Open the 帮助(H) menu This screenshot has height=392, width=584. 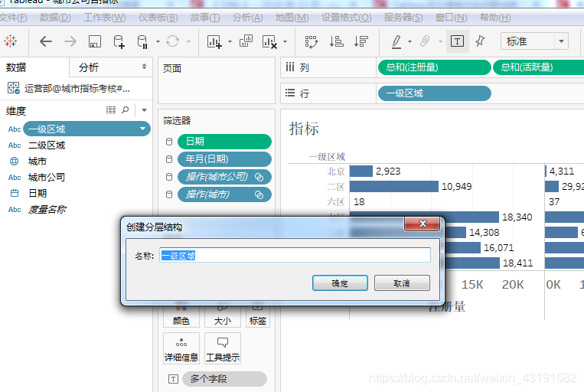495,18
